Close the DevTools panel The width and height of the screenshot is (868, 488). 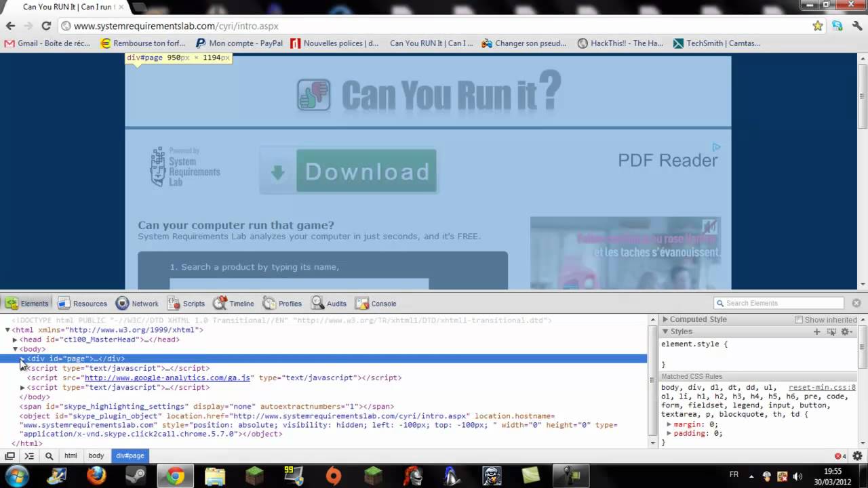tap(856, 303)
